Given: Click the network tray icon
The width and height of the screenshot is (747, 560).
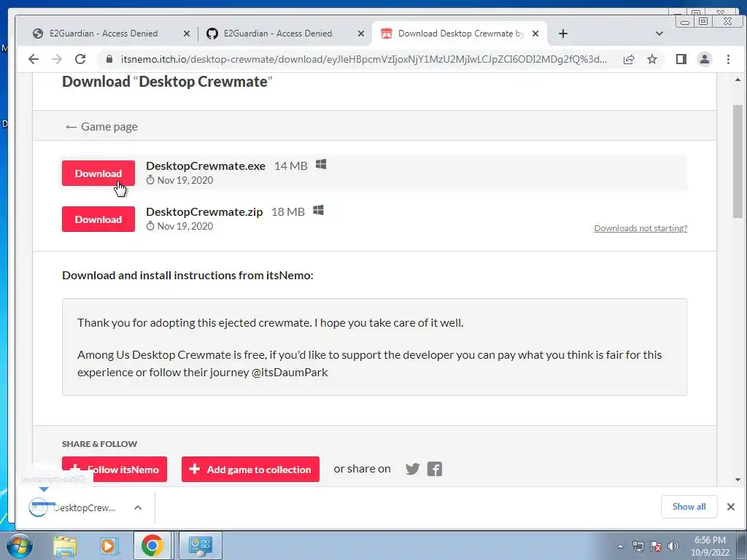Looking at the screenshot, I should pos(638,546).
